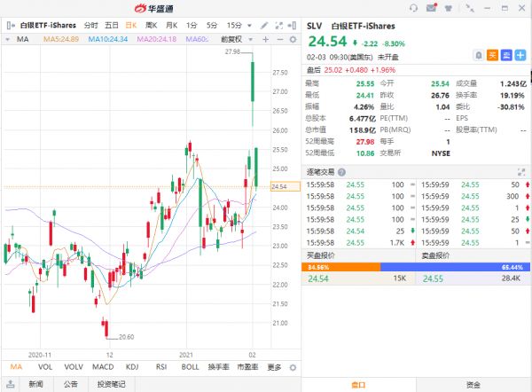The image size is (532, 392).
Task: Switch chart to daily K (日K) period
Action: coord(130,26)
